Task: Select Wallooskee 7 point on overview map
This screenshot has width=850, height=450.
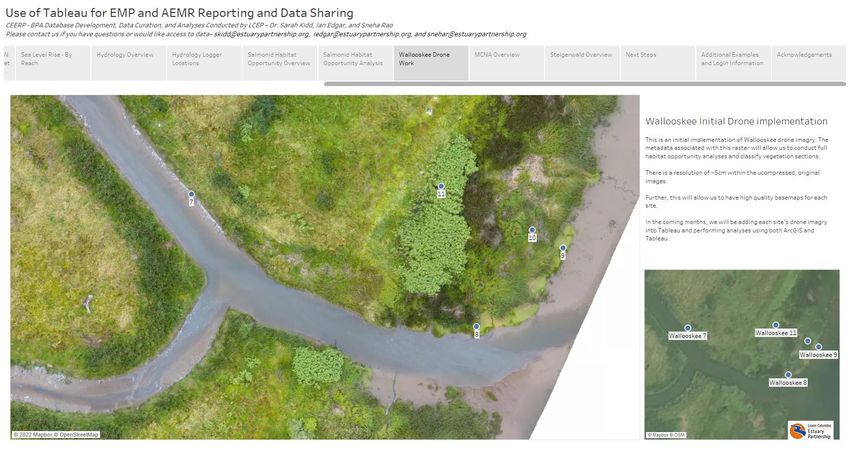Action: coord(687,328)
